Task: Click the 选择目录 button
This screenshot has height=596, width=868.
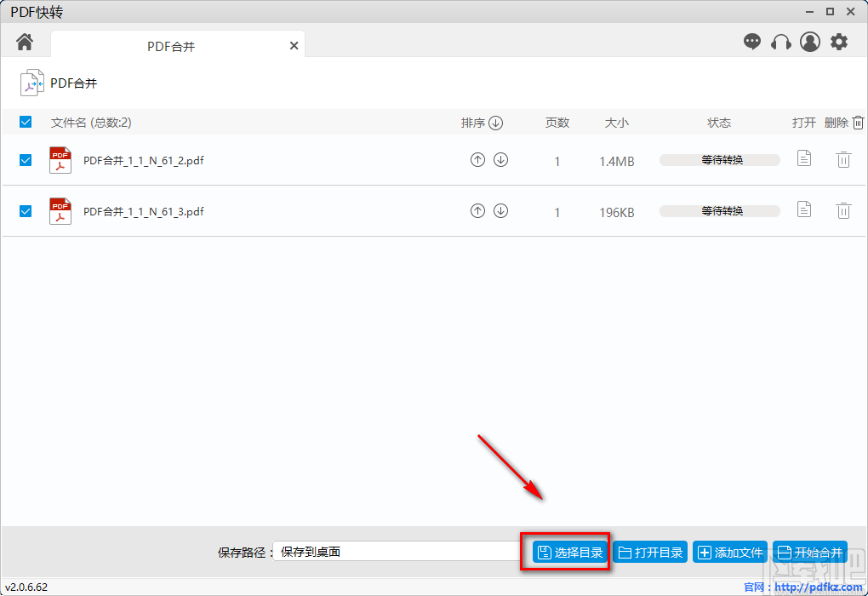Action: (x=570, y=553)
